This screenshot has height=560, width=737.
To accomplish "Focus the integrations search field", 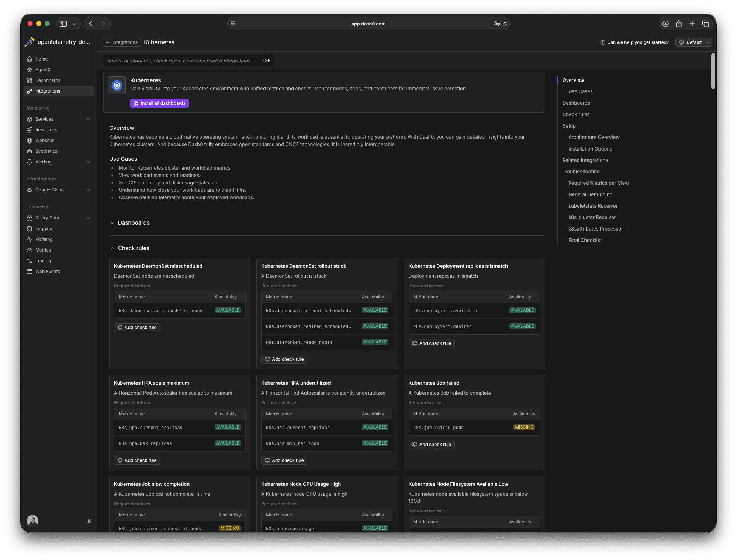I will 188,61.
